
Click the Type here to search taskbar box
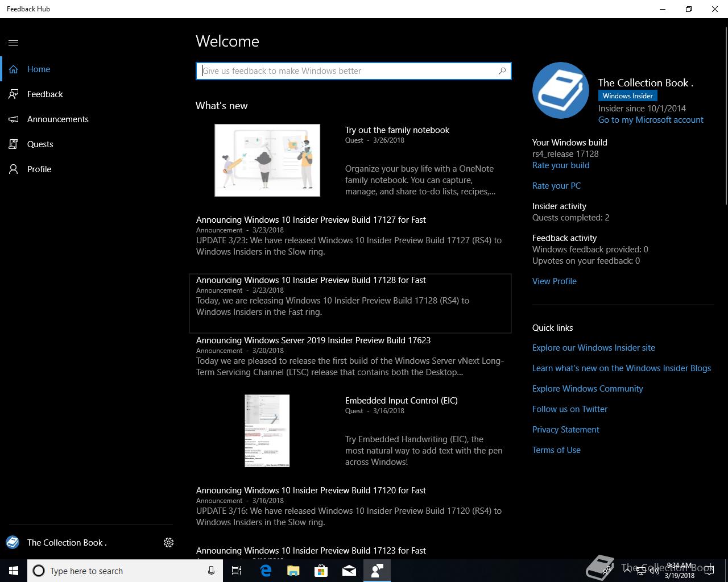tap(124, 571)
